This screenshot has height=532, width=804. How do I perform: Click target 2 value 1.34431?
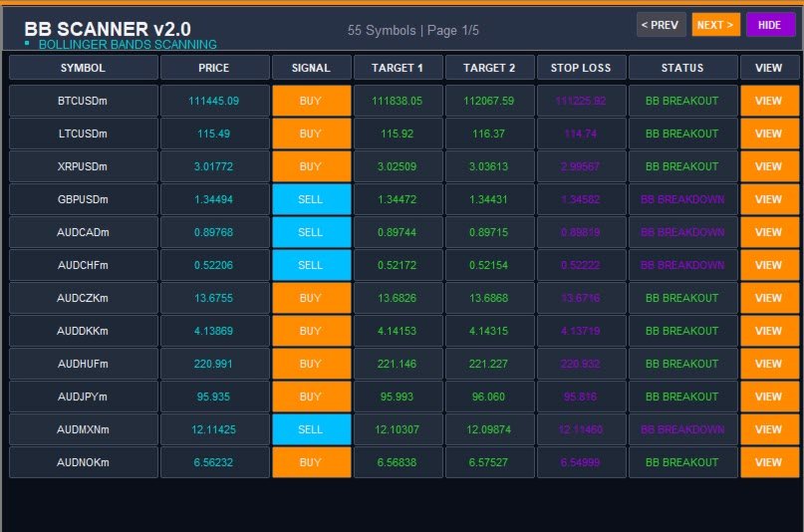[488, 199]
